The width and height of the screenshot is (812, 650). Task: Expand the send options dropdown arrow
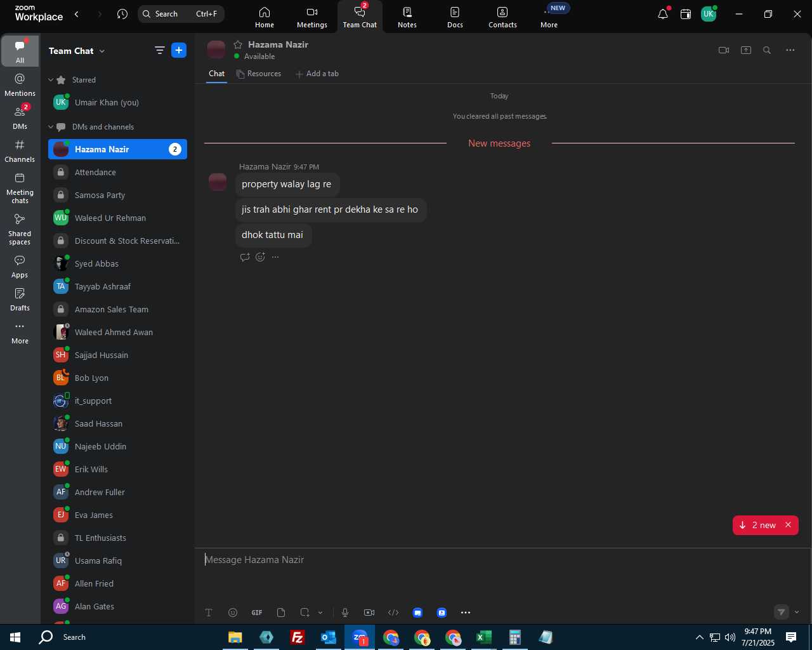point(797,613)
